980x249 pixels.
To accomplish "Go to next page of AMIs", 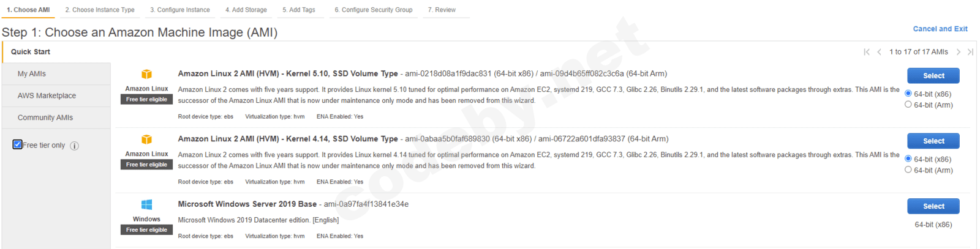I will point(959,52).
